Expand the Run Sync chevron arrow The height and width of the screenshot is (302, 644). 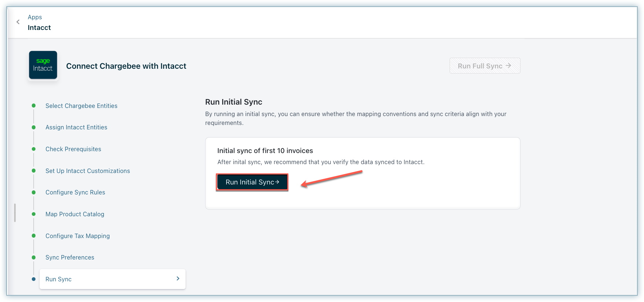(x=178, y=279)
